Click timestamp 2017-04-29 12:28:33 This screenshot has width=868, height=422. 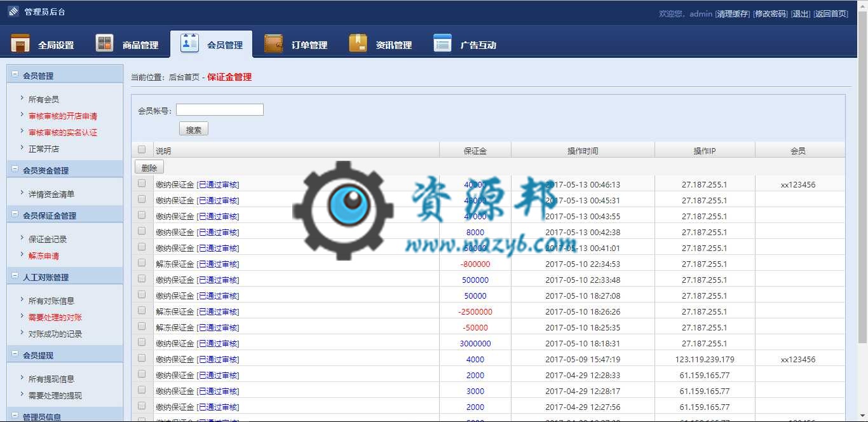point(583,375)
